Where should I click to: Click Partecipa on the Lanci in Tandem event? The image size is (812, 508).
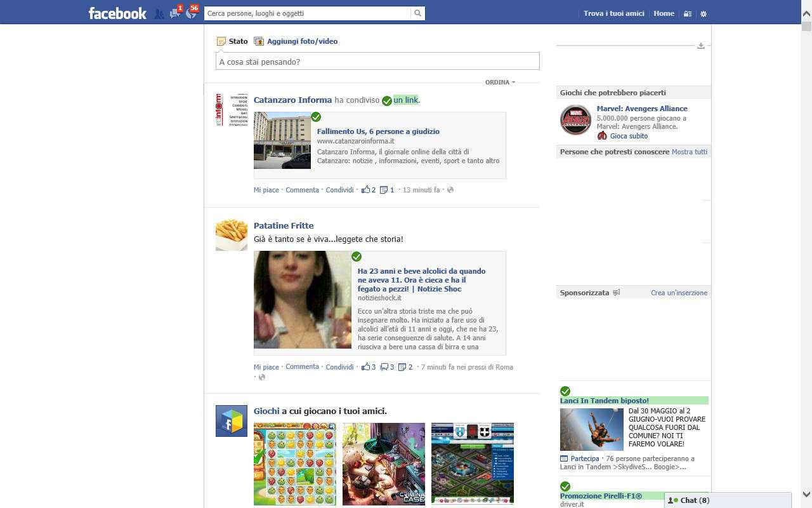point(584,458)
